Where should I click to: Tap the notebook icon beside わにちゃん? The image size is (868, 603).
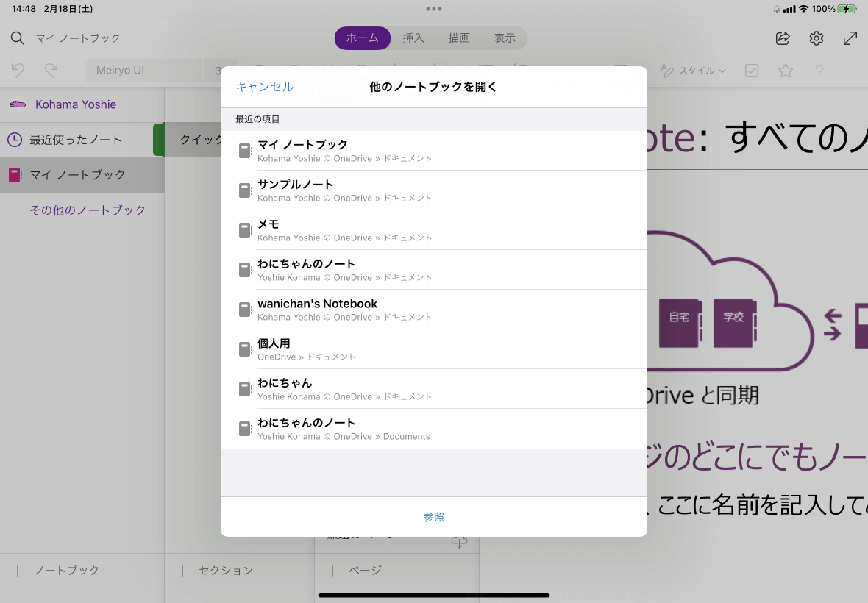point(245,390)
